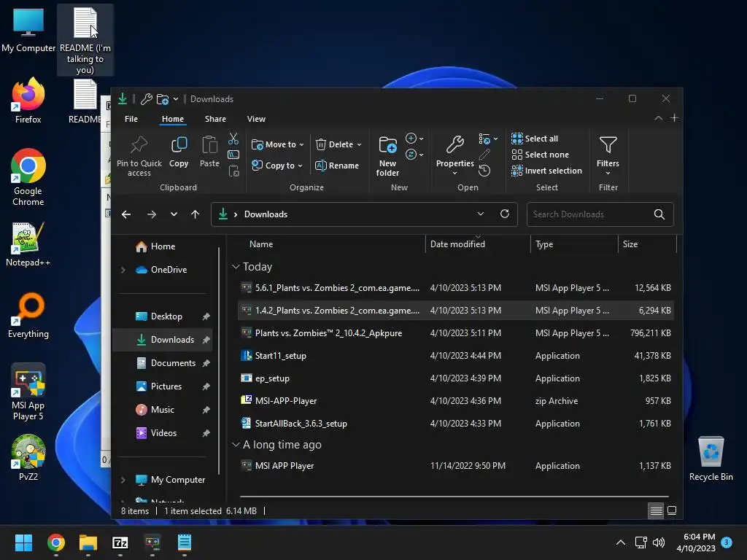Image resolution: width=747 pixels, height=560 pixels.
Task: Click Select all button
Action: coord(535,139)
